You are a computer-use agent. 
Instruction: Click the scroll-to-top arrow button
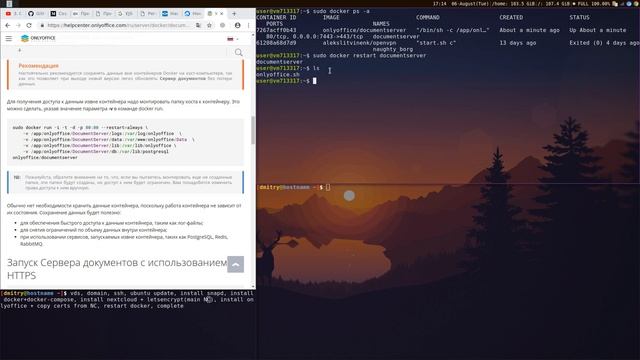tap(236, 264)
